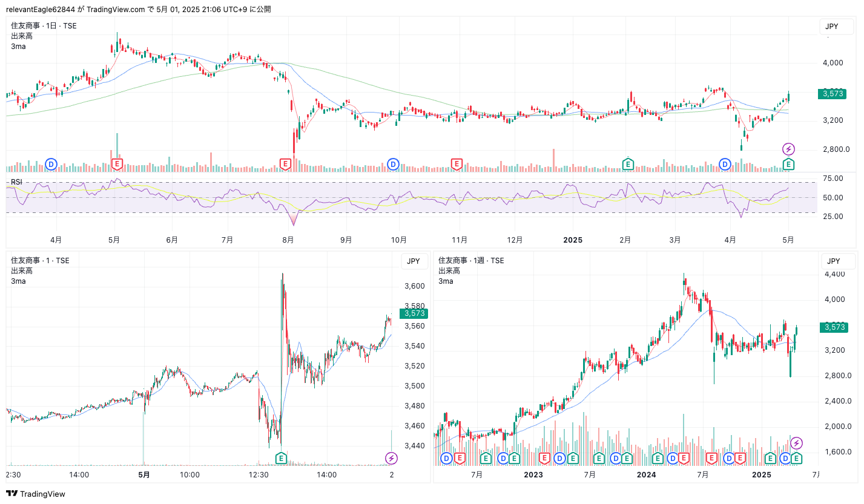
Task: Click the 3,573 price label on the weekly chart
Action: [834, 327]
